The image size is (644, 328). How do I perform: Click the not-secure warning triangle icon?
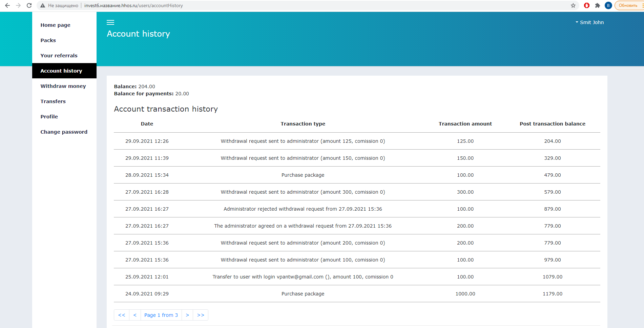pos(43,5)
